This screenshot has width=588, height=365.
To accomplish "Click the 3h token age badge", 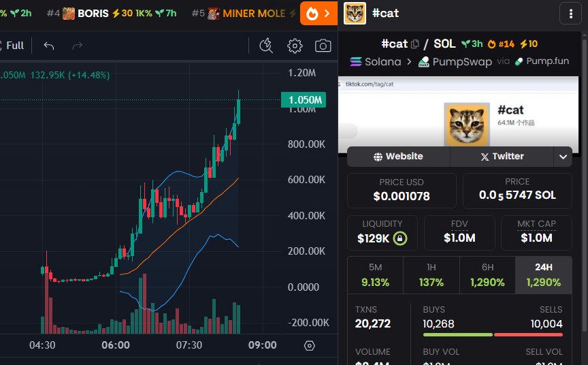I will 472,44.
